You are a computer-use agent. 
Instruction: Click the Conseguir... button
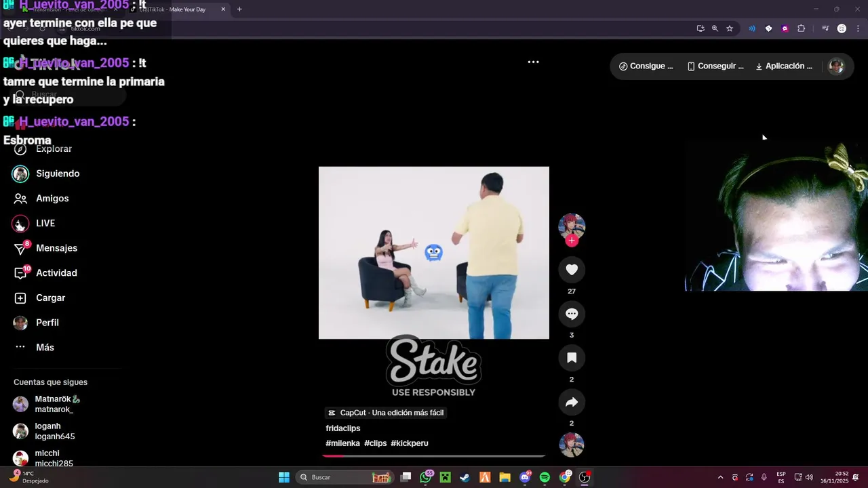coord(715,66)
